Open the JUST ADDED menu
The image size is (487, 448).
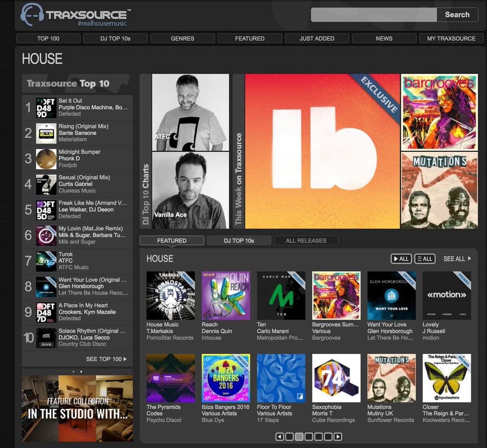click(317, 38)
